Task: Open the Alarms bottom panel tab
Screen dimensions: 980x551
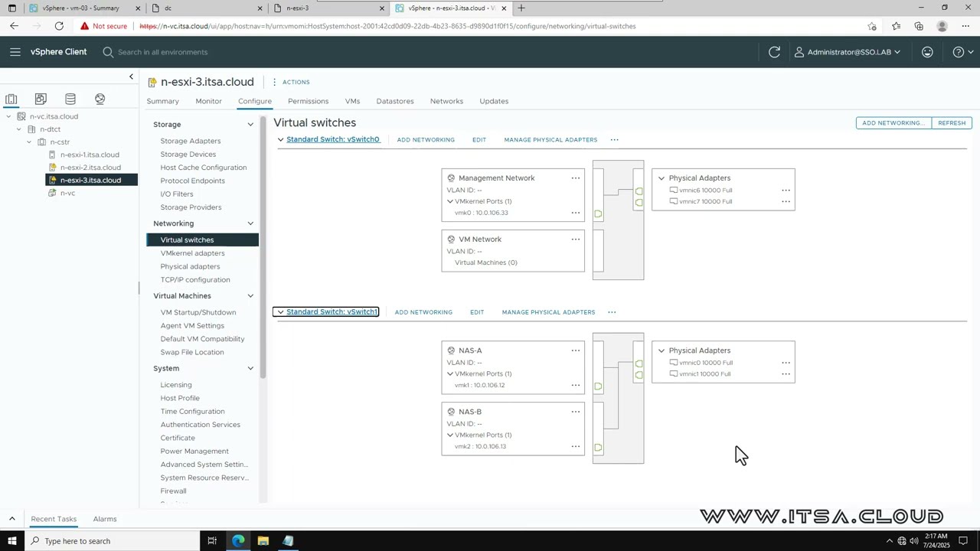Action: point(105,519)
